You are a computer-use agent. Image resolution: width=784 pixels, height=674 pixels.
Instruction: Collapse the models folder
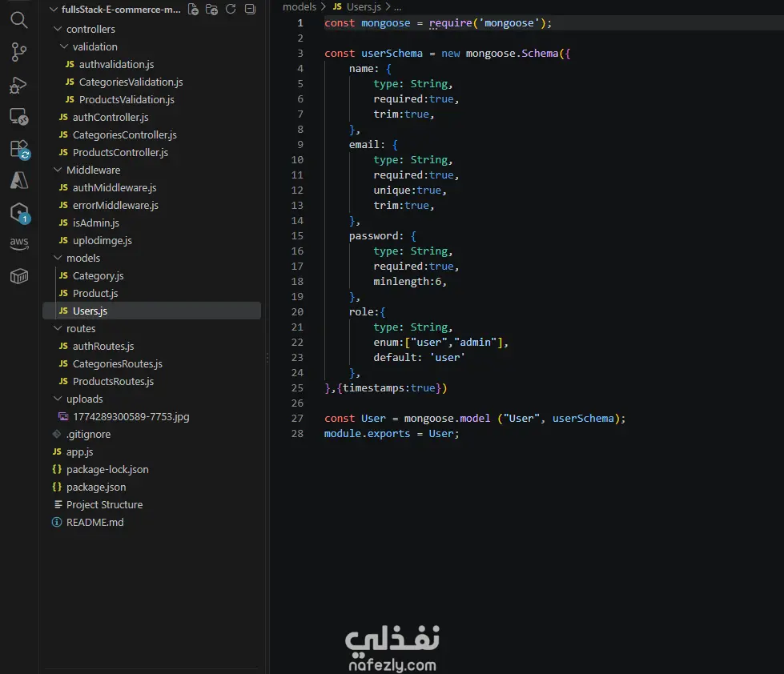click(58, 258)
